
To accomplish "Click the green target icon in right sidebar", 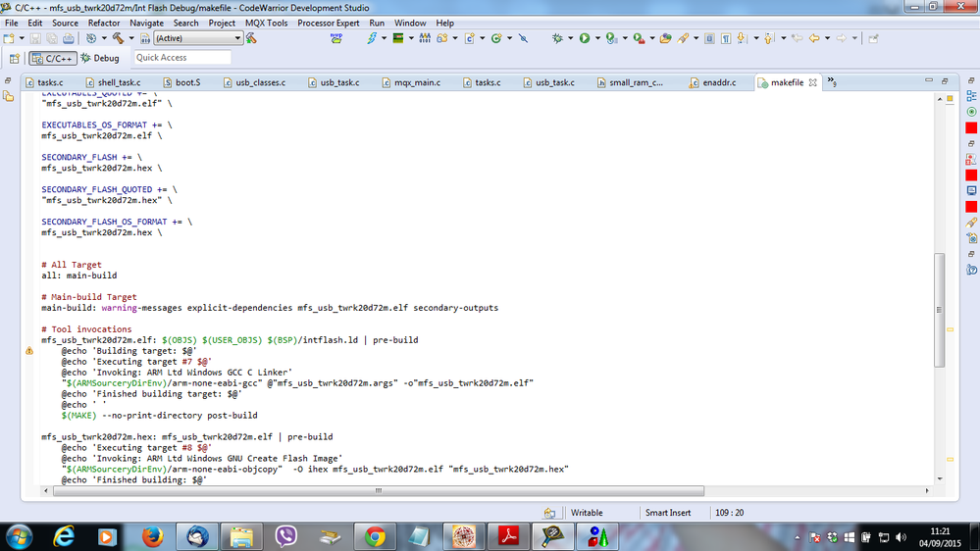I will (971, 112).
